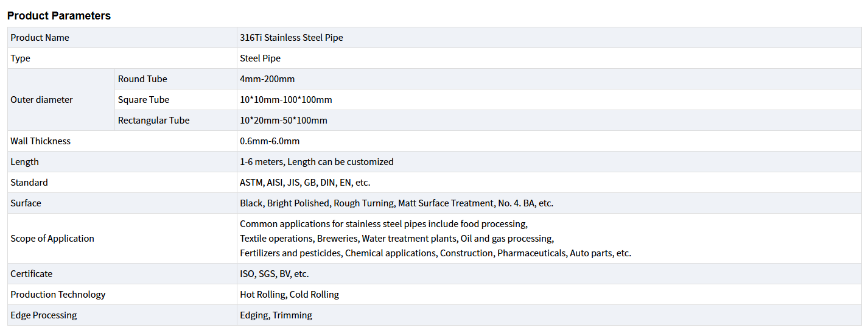
Task: Click the Wall Thickness label
Action: (x=40, y=141)
